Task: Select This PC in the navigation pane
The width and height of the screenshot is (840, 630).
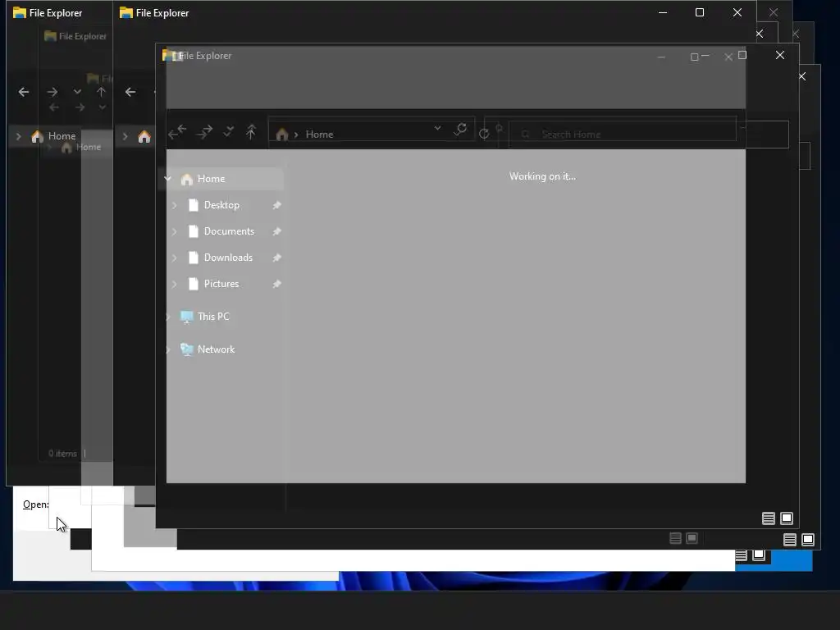Action: 212,317
